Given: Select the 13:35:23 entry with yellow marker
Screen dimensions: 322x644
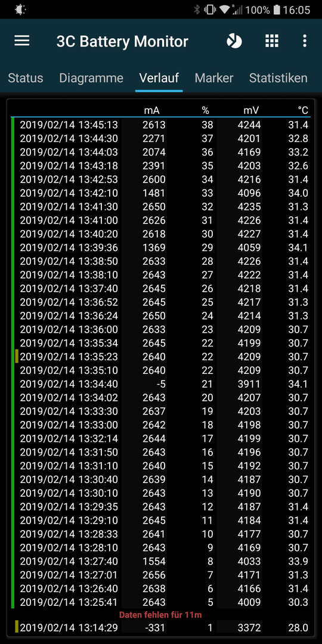Looking at the screenshot, I should point(161,357).
